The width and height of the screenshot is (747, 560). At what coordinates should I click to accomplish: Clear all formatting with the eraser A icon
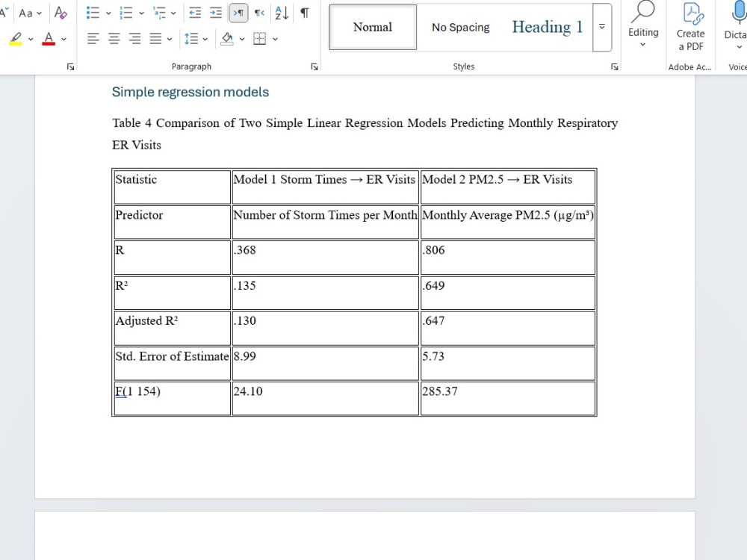pyautogui.click(x=61, y=13)
